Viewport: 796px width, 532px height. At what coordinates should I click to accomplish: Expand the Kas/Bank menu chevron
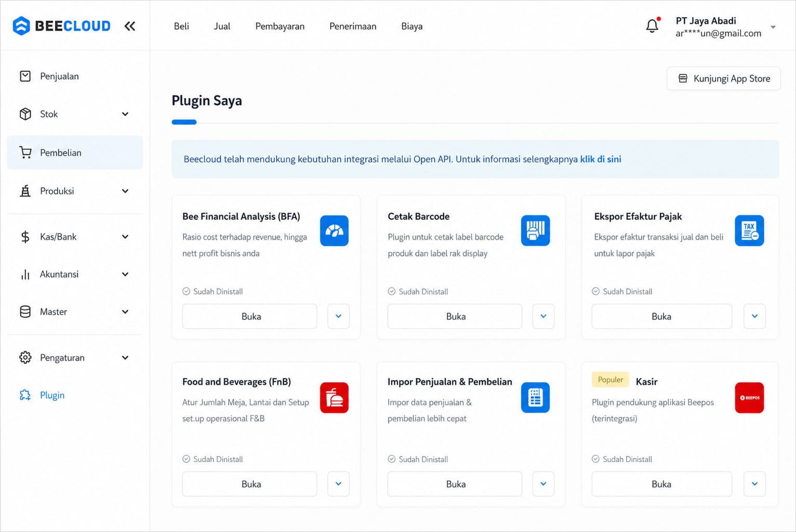125,237
